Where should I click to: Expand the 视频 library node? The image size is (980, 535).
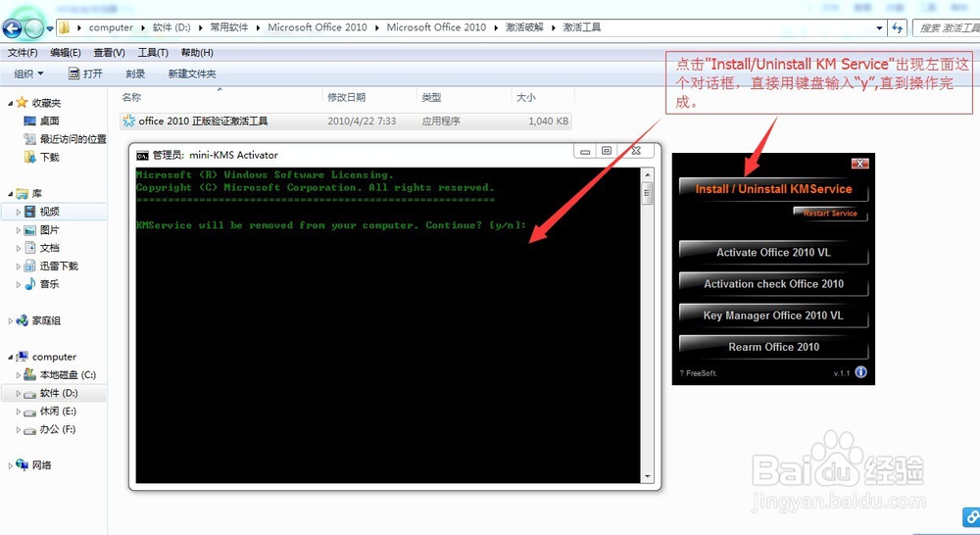click(x=18, y=212)
